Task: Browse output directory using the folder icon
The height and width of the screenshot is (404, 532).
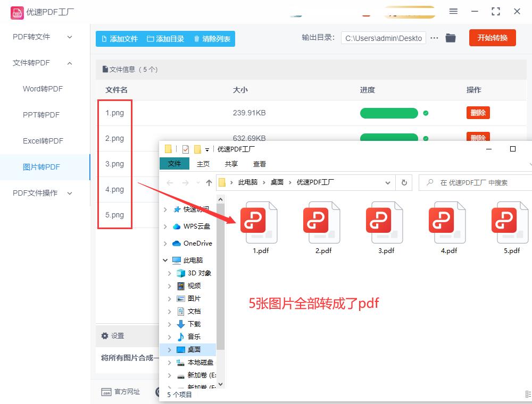Action: click(x=451, y=38)
